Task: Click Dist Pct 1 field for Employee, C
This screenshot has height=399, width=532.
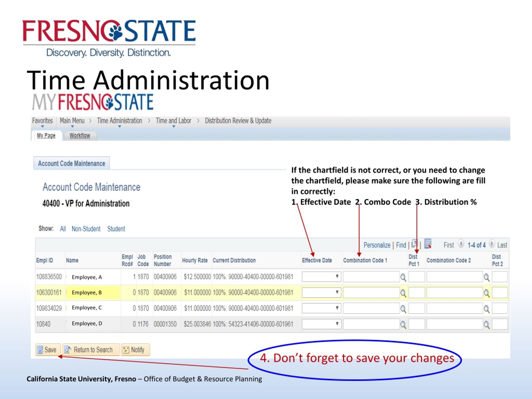Action: 417,308
